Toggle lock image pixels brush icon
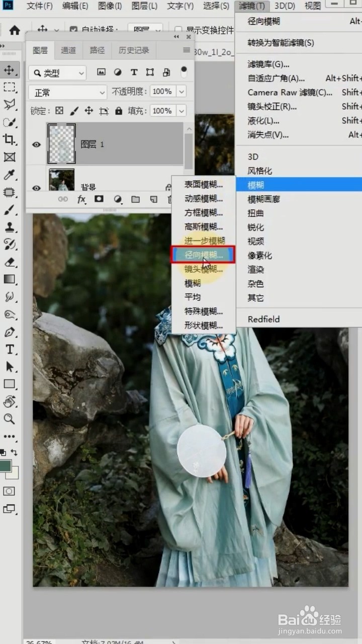Viewport: 362px width, 644px height. (x=74, y=111)
